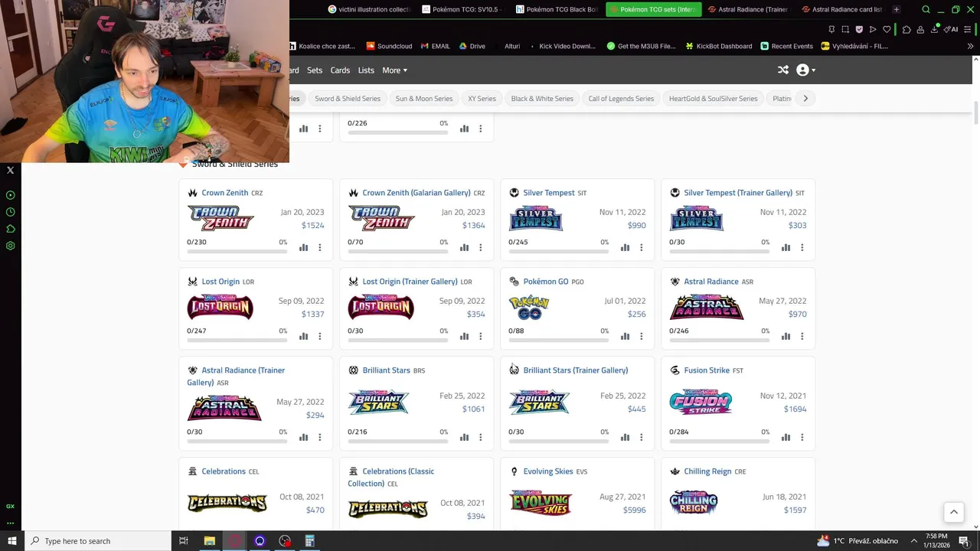This screenshot has height=551, width=980.
Task: Open Settings gear icon in sidebar
Action: click(11, 246)
